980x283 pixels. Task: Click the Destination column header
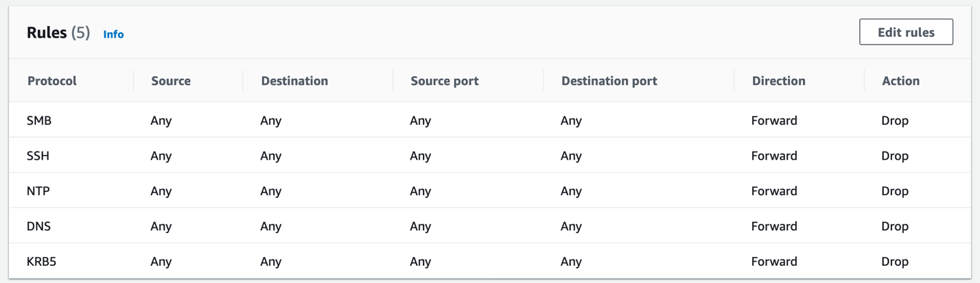(x=294, y=81)
